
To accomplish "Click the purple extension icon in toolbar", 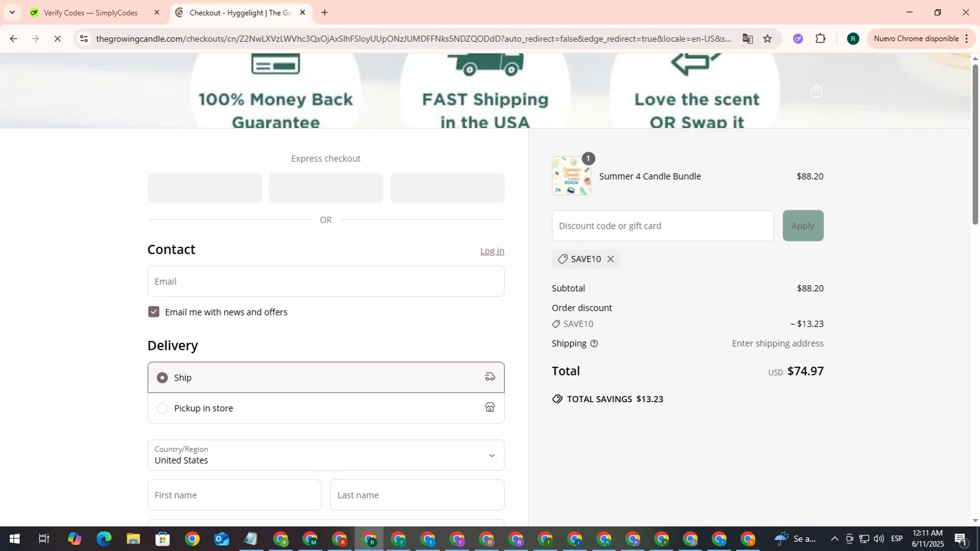I will coord(798,39).
